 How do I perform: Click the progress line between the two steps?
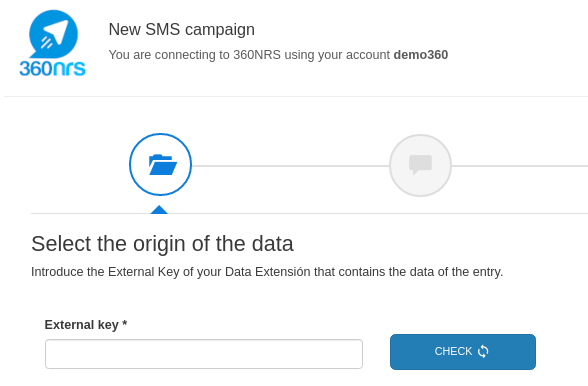tap(291, 165)
